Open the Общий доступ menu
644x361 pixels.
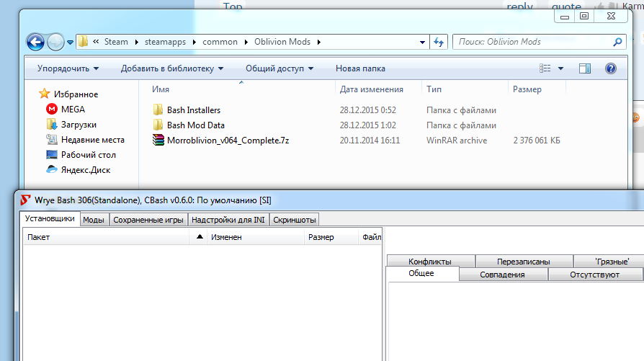click(x=279, y=68)
